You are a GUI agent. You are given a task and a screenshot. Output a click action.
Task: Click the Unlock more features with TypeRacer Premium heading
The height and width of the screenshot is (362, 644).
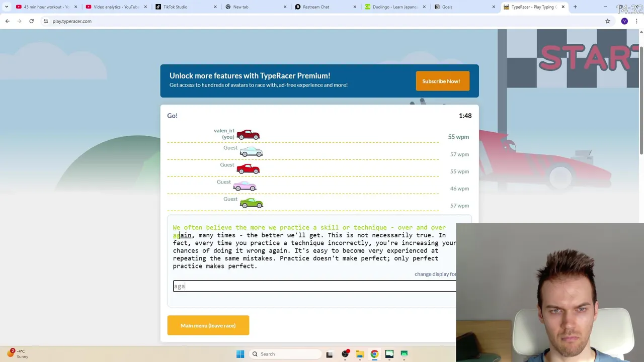(250, 76)
